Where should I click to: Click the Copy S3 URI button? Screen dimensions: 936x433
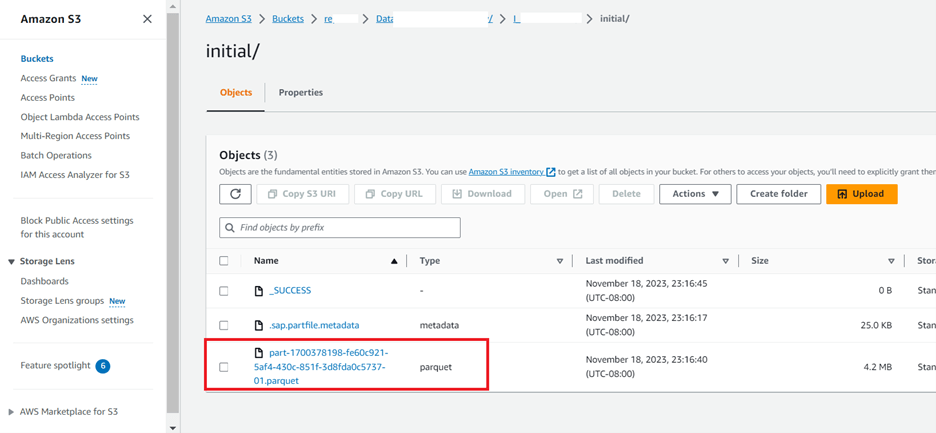pos(303,194)
